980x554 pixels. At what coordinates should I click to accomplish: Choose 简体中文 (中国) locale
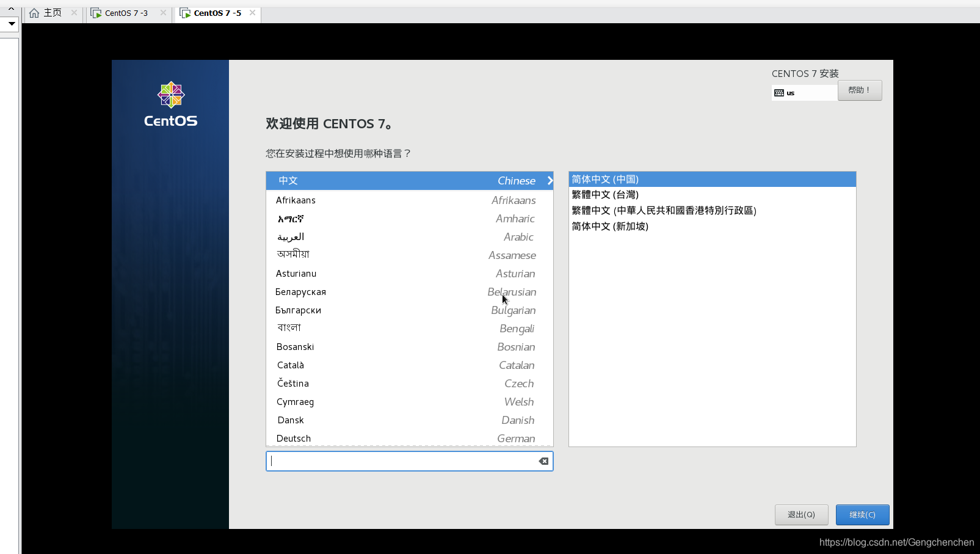click(713, 180)
